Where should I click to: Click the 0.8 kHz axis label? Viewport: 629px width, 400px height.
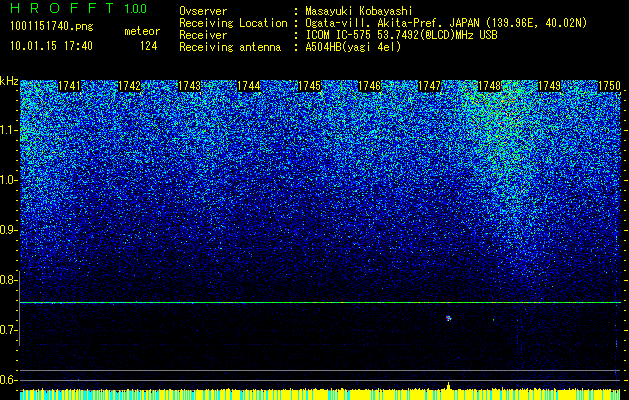pos(8,280)
